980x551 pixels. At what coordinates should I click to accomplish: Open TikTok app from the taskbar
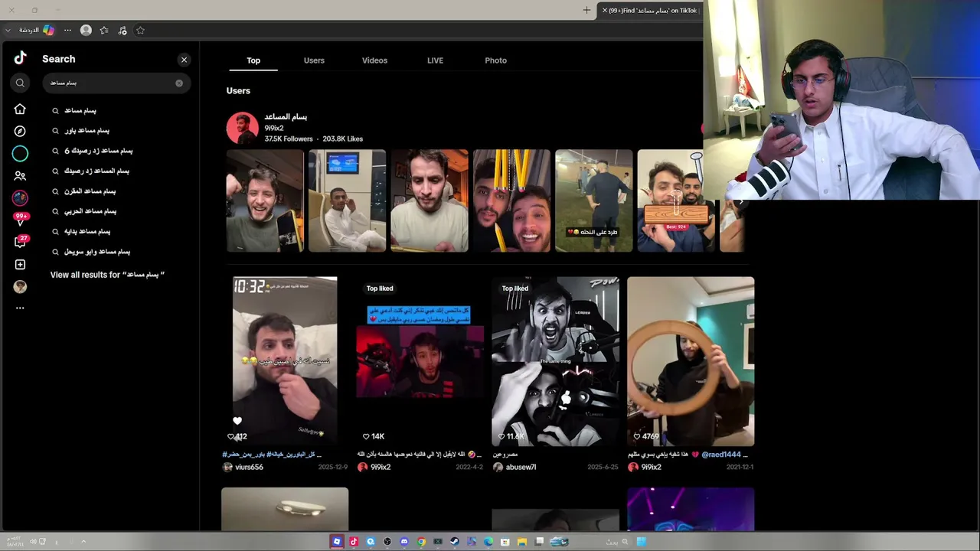coord(354,542)
